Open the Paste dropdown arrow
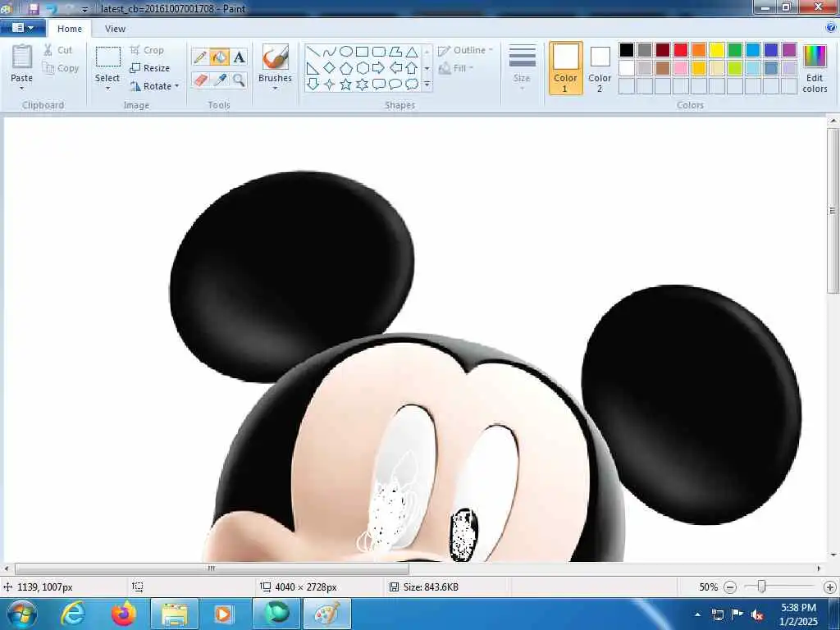Viewport: 840px width, 630px height. [x=22, y=89]
